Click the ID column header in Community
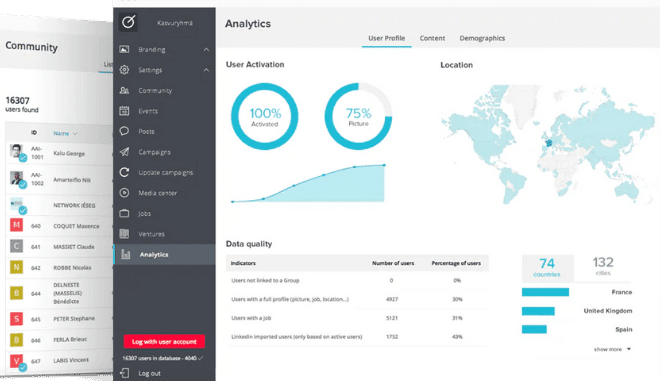The height and width of the screenshot is (381, 661). coord(34,133)
